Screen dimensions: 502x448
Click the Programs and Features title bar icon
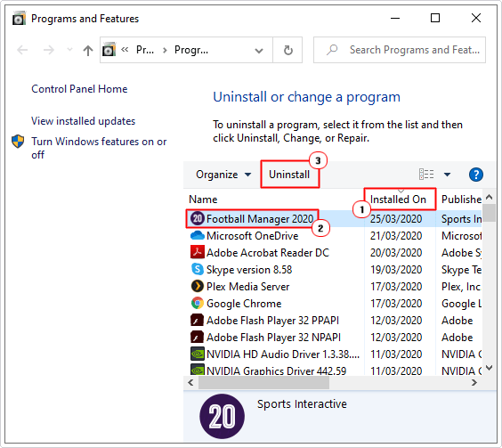(19, 19)
